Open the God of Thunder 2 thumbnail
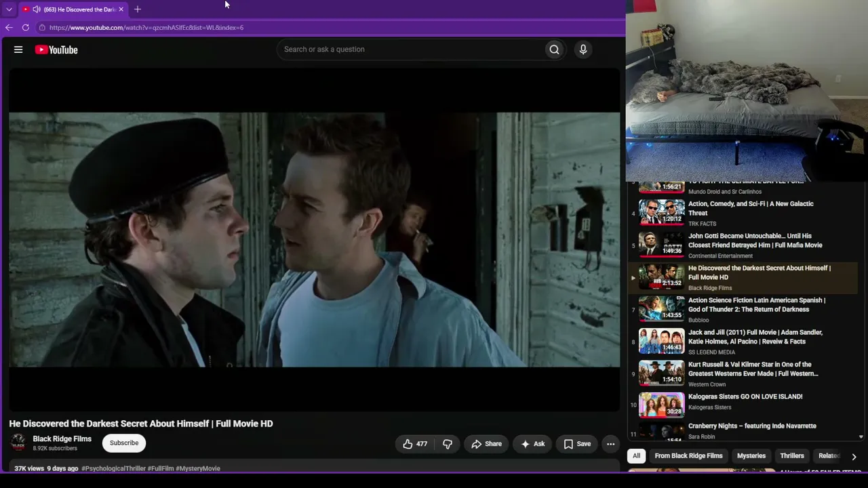This screenshot has width=868, height=488. point(662,309)
